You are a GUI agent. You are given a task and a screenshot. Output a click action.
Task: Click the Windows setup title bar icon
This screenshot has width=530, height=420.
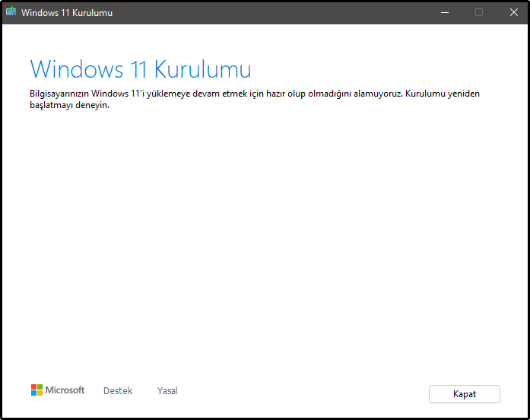tap(11, 12)
